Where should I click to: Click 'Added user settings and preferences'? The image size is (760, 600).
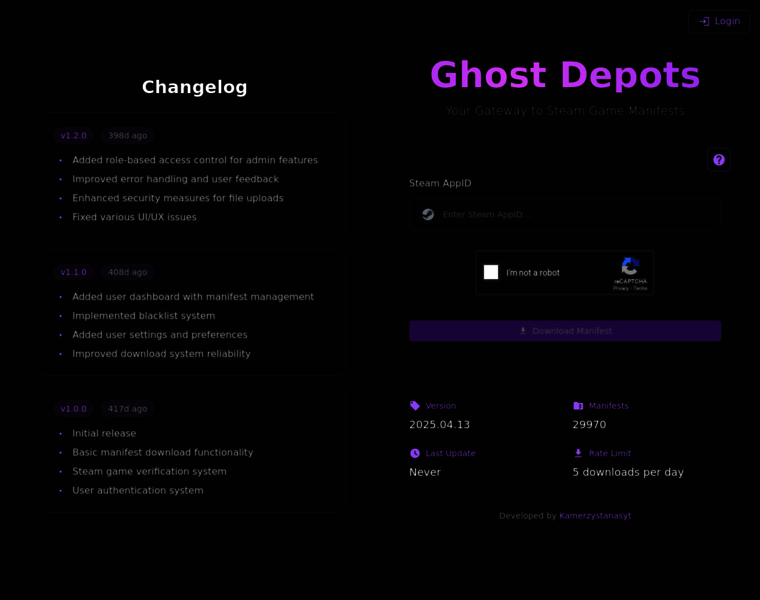(x=159, y=335)
